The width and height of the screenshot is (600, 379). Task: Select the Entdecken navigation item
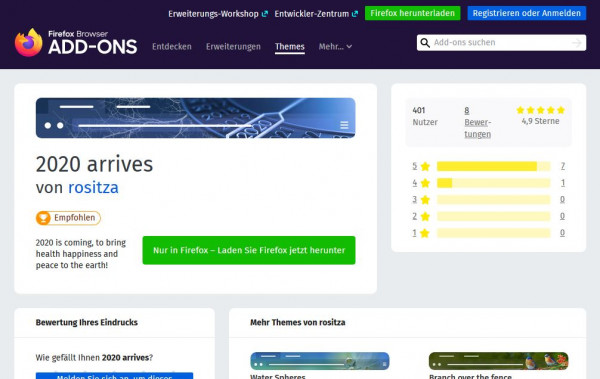point(172,47)
